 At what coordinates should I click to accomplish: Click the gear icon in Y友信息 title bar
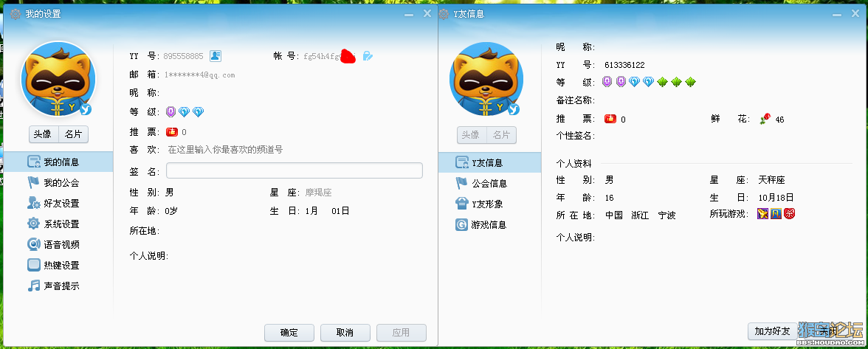tap(444, 14)
